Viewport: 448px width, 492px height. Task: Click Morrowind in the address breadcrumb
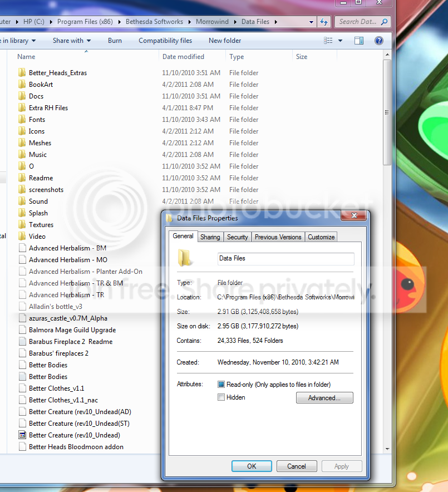tap(212, 22)
